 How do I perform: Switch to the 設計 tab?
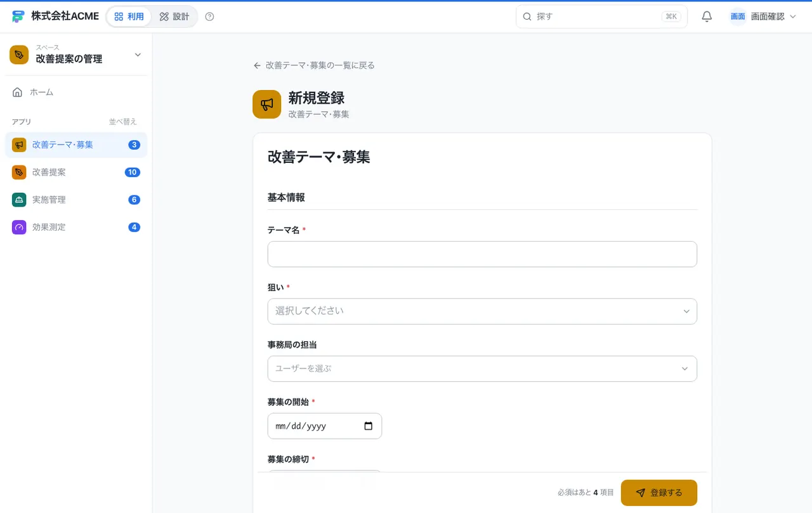(174, 16)
